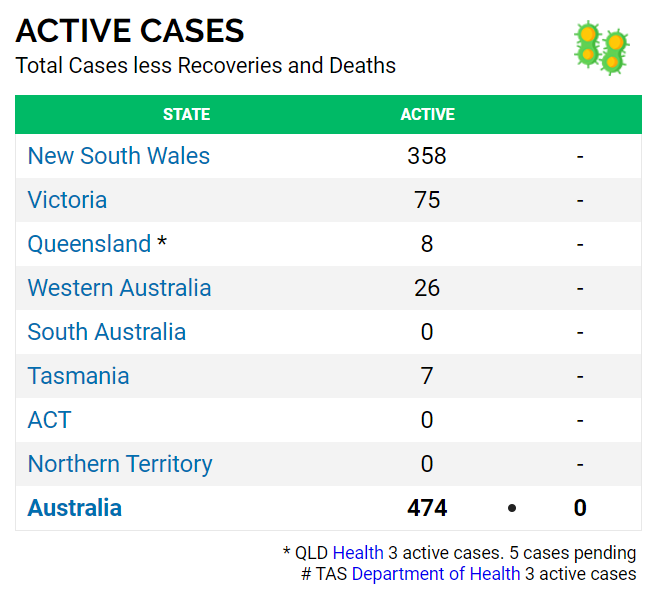Click the ACTIVE column header
Viewport: 669px width, 605px height.
click(427, 114)
